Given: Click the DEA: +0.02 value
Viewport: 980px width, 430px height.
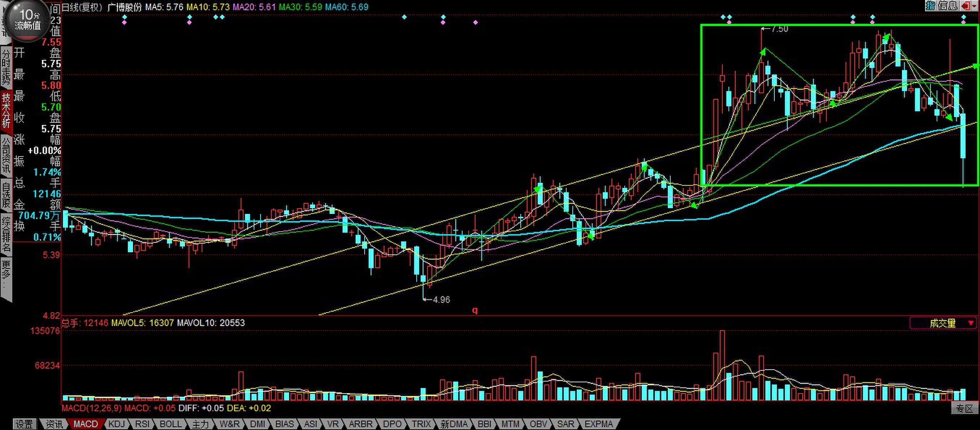Looking at the screenshot, I should pyautogui.click(x=249, y=408).
